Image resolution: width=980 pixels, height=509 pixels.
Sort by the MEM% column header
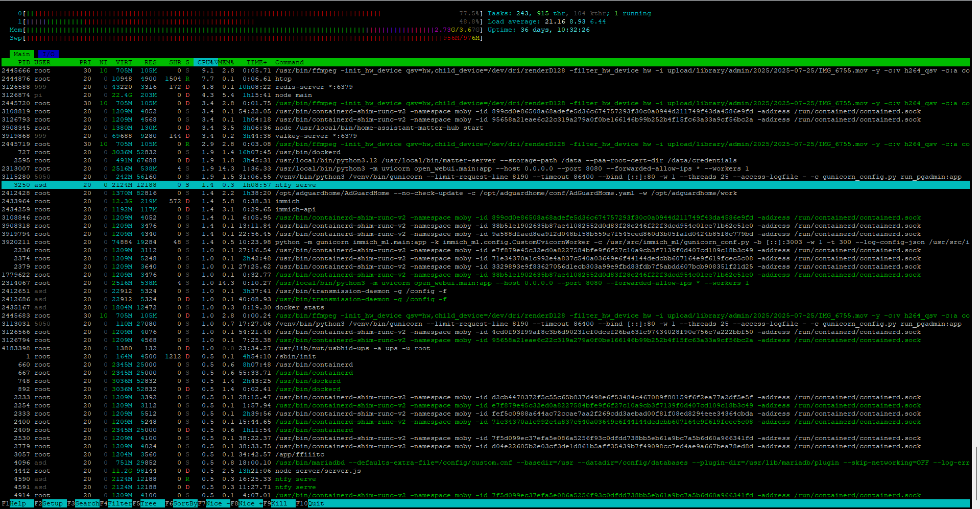226,62
